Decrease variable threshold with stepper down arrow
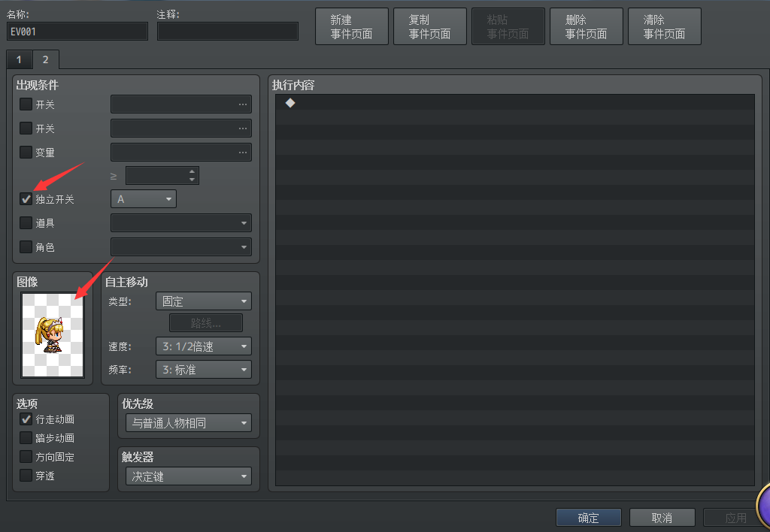 (x=192, y=180)
